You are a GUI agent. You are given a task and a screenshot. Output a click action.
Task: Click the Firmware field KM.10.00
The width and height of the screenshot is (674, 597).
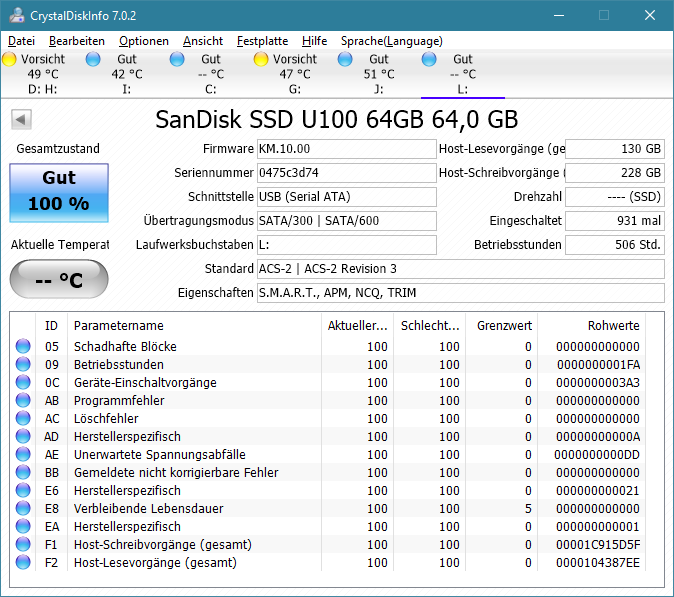pos(347,149)
